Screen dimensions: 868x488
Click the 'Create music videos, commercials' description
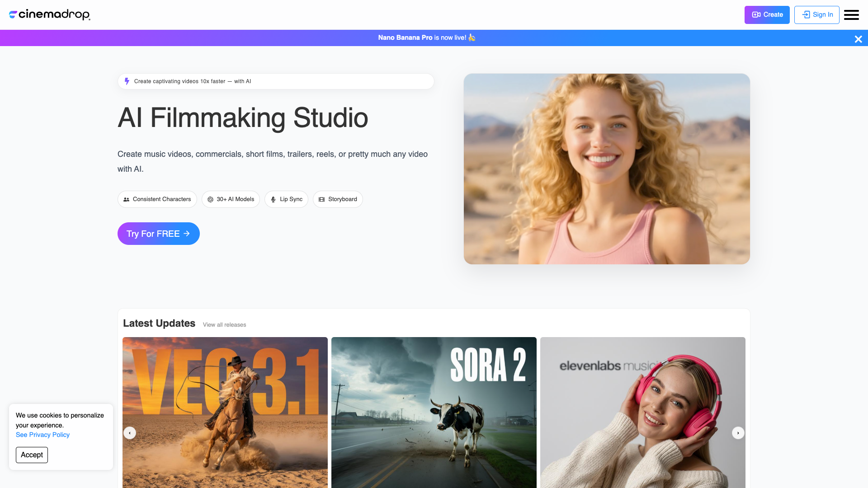tap(273, 161)
